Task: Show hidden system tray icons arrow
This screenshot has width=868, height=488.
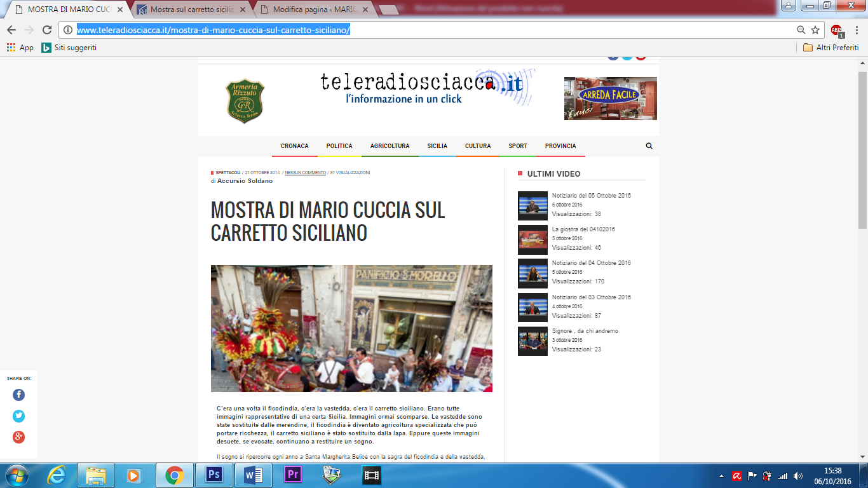Action: tap(721, 475)
